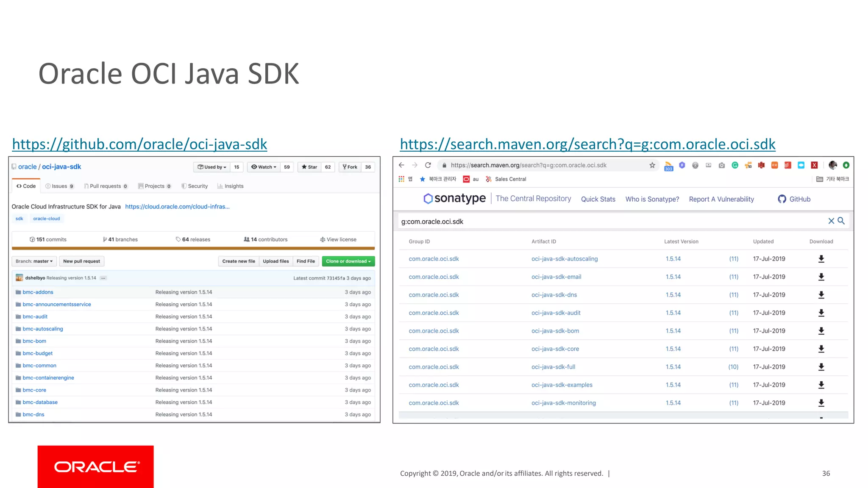Switch to the Insights tab
Screen dimensions: 868x488
231,186
